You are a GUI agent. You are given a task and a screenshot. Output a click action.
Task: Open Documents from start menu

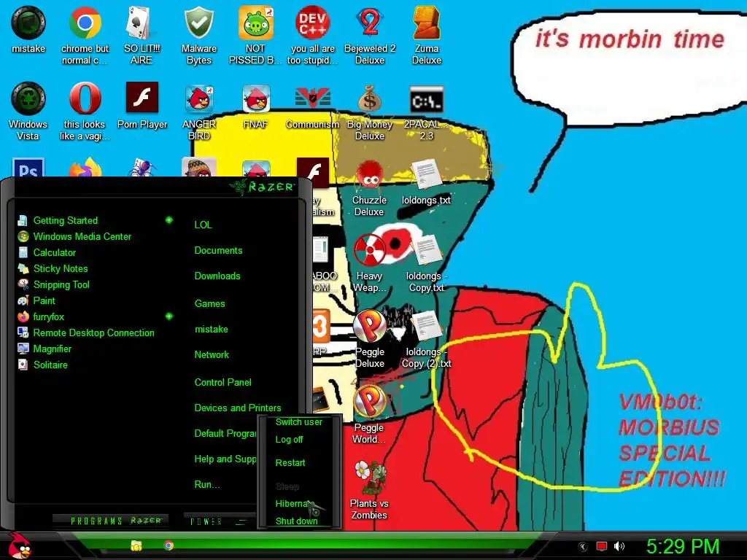[x=218, y=251]
